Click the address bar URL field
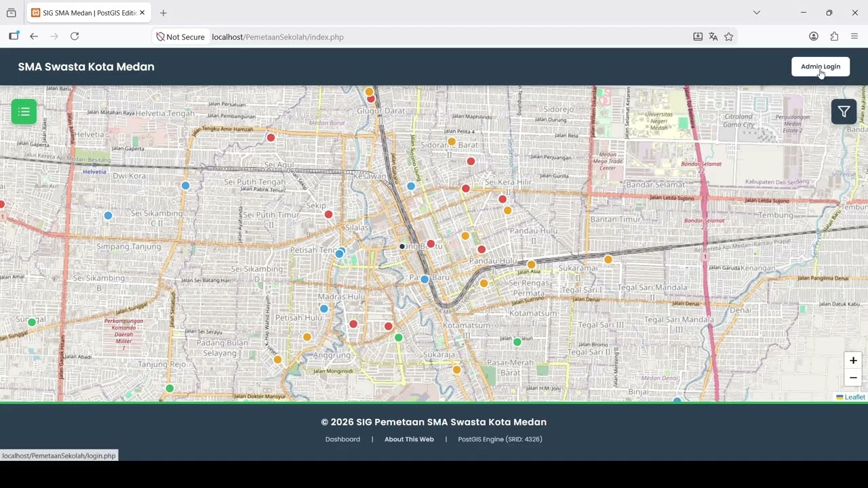The image size is (868, 488). click(448, 37)
